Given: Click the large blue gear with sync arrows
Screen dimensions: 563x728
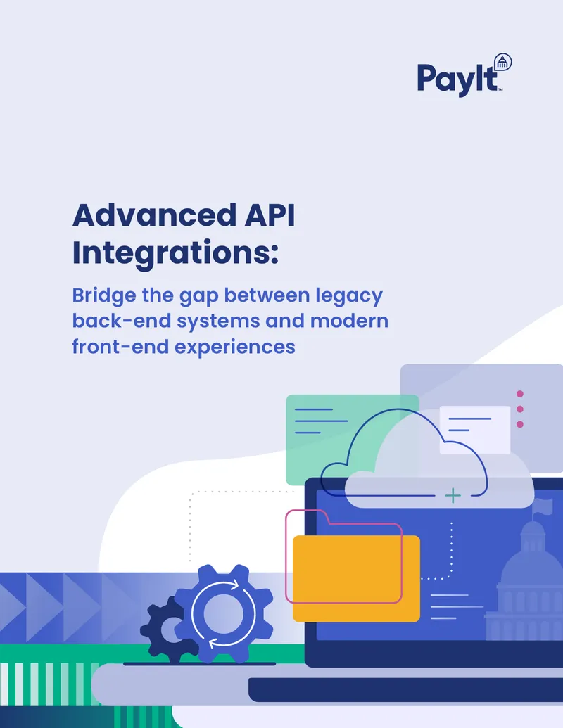Looking at the screenshot, I should [x=223, y=614].
